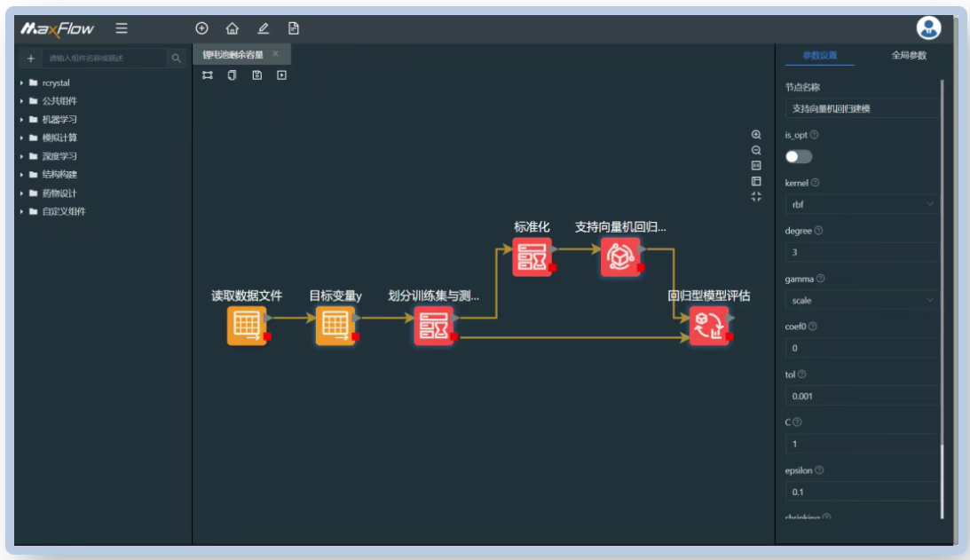Image resolution: width=970 pixels, height=560 pixels.
Task: Open the kernel dropdown showing rbf
Action: click(861, 204)
